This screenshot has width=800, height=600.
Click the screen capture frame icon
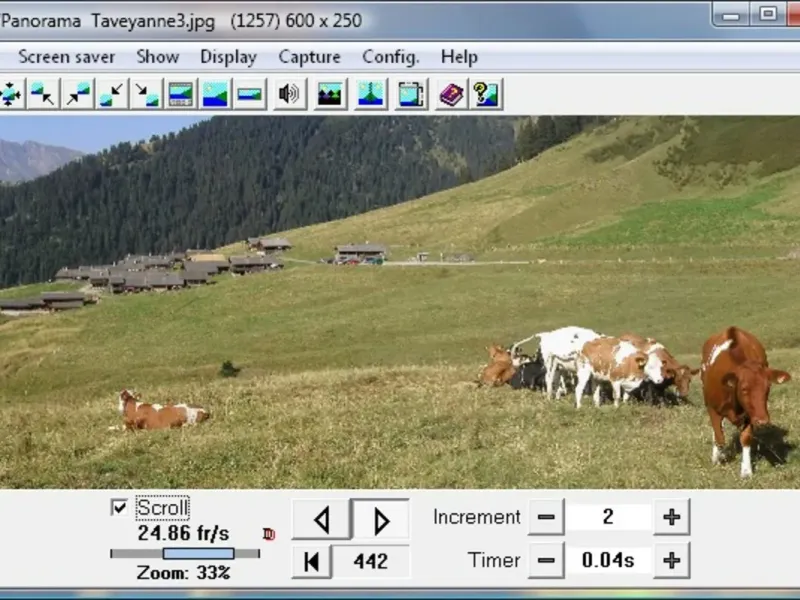[x=411, y=94]
